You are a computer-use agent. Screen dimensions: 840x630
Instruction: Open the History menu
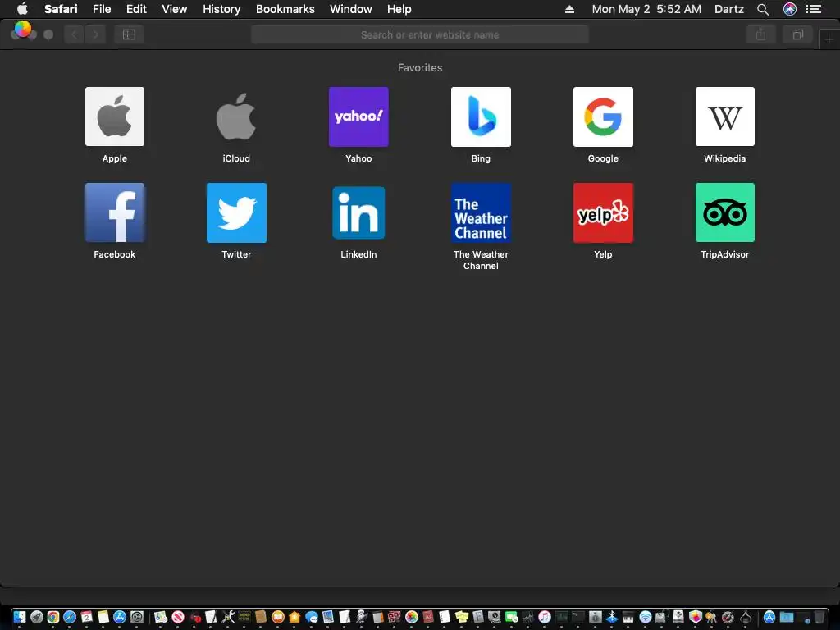click(x=221, y=9)
